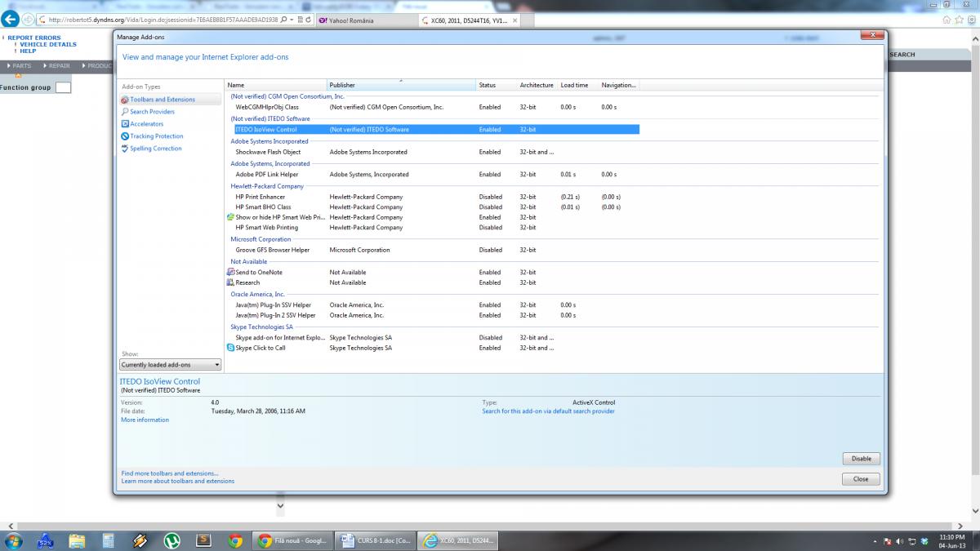Open the address bar autocomplete dropdown arrow
Image resolution: width=980 pixels, height=551 pixels.
pyautogui.click(x=291, y=20)
